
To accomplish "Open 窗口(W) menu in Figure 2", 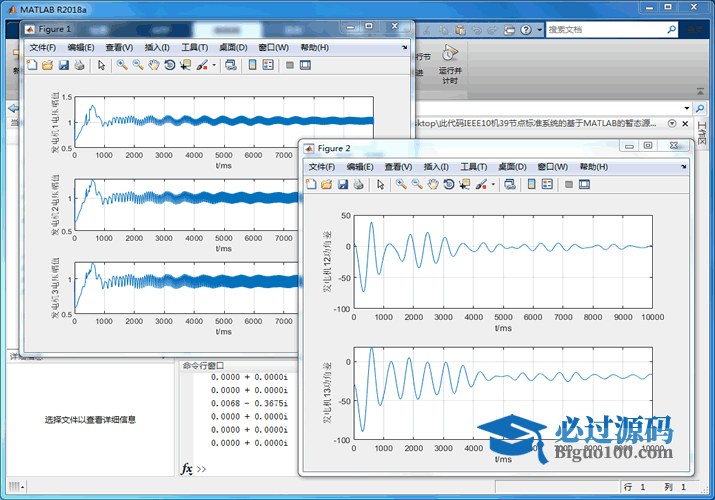I will 553,167.
